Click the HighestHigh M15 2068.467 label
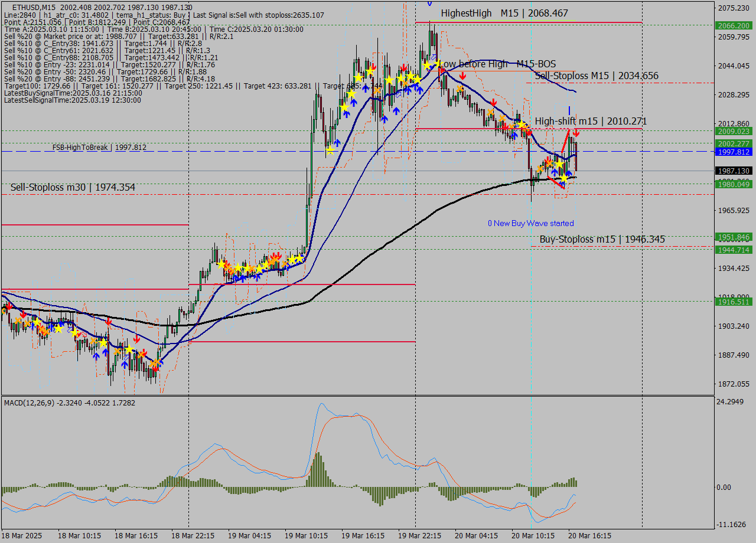 coord(504,13)
